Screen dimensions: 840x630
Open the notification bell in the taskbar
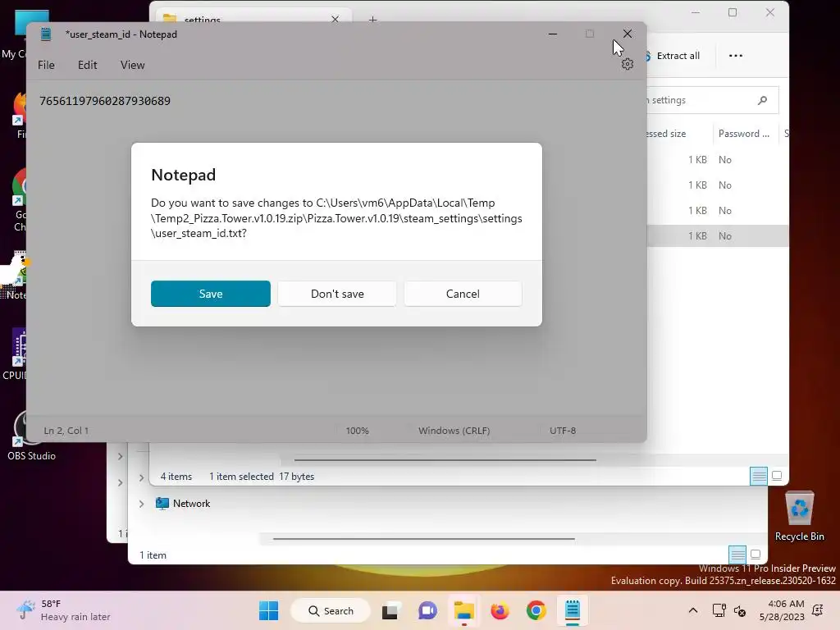[818, 610]
